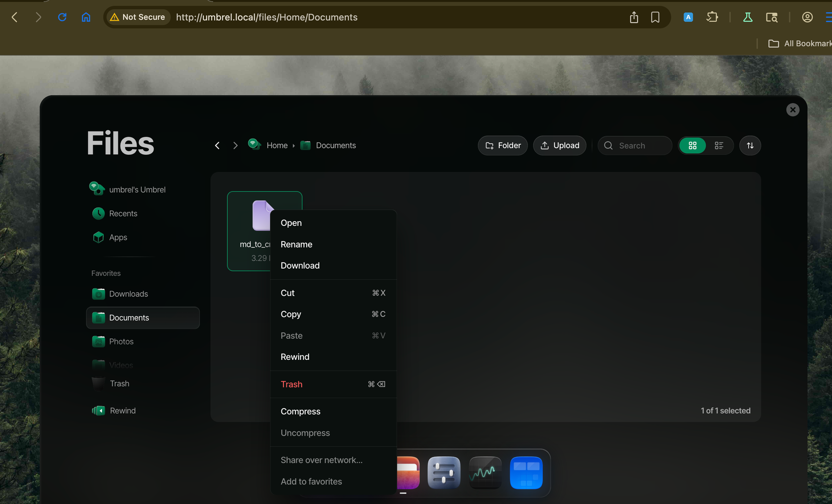This screenshot has width=832, height=504.
Task: Choose Rename in the context menu
Action: point(333,244)
